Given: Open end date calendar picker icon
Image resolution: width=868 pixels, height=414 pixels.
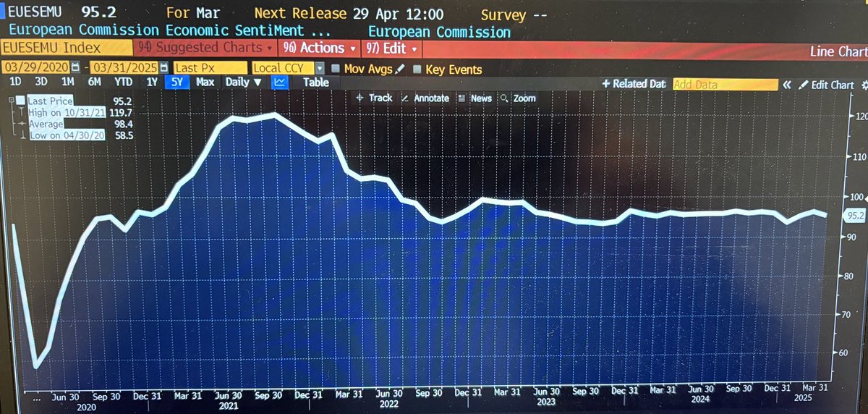Looking at the screenshot, I should point(166,67).
